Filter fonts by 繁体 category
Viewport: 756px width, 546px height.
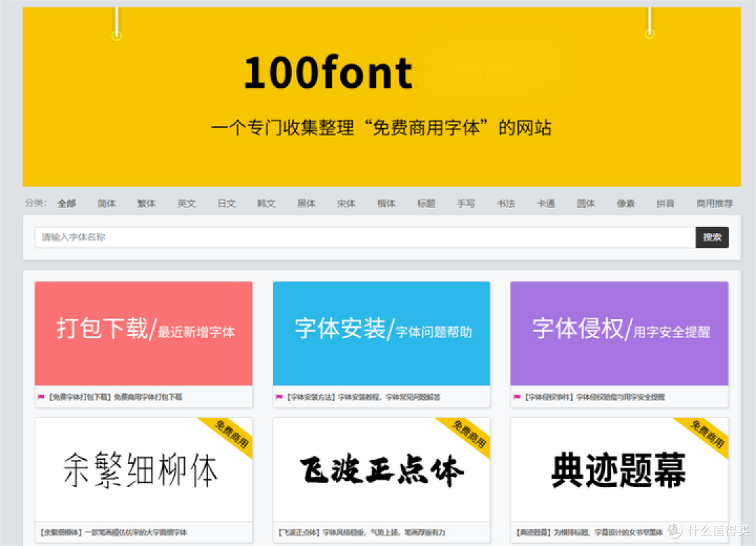pos(146,204)
